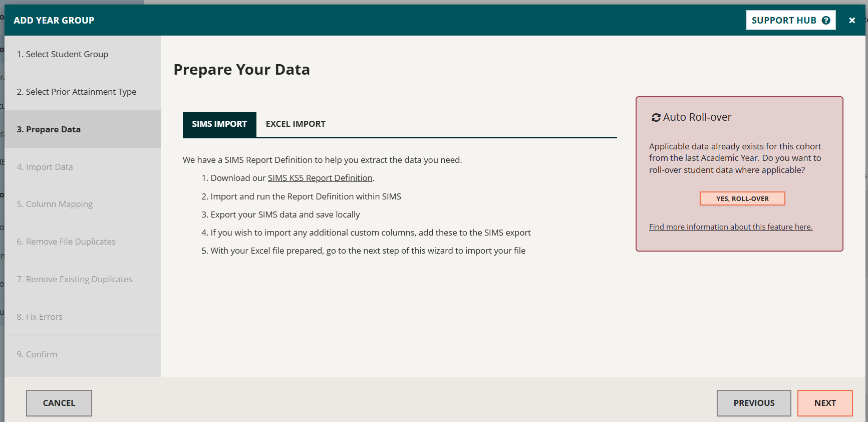Click the Prepare Your Data heading
Viewport: 868px width, 422px height.
pyautogui.click(x=241, y=70)
